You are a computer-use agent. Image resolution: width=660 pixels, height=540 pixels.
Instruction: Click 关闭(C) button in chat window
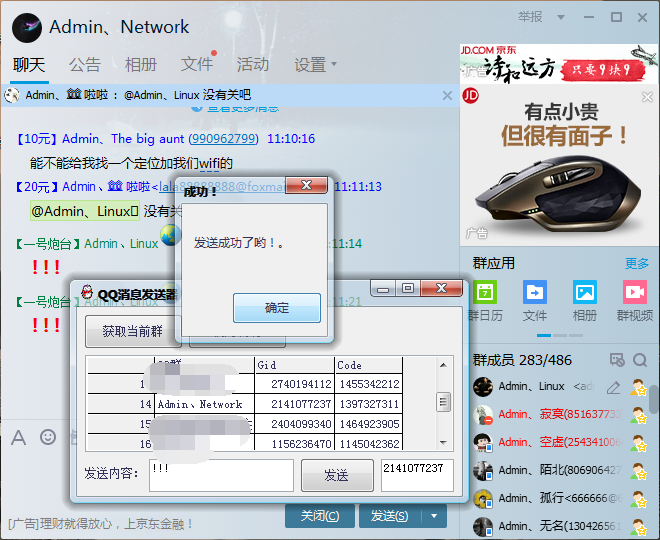320,516
